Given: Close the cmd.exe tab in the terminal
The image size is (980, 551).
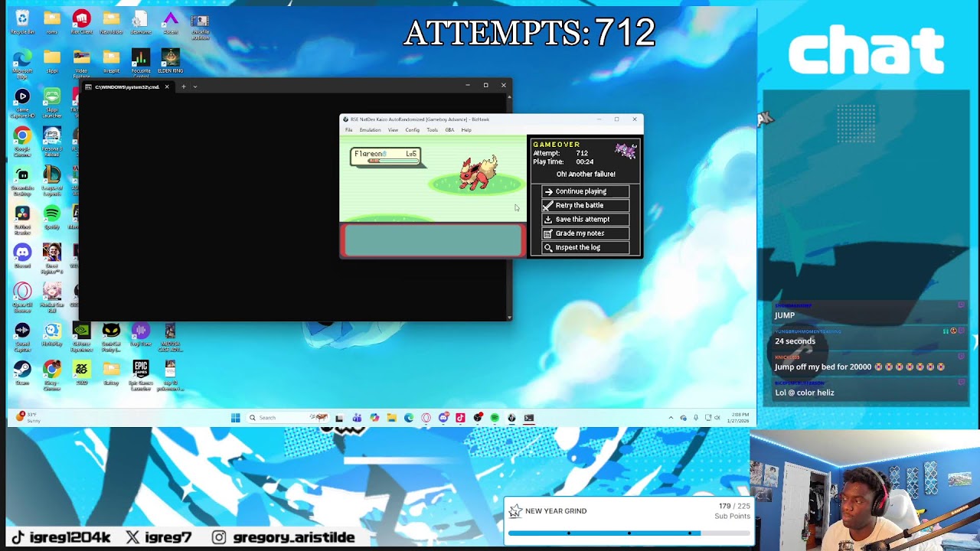Looking at the screenshot, I should (x=167, y=86).
